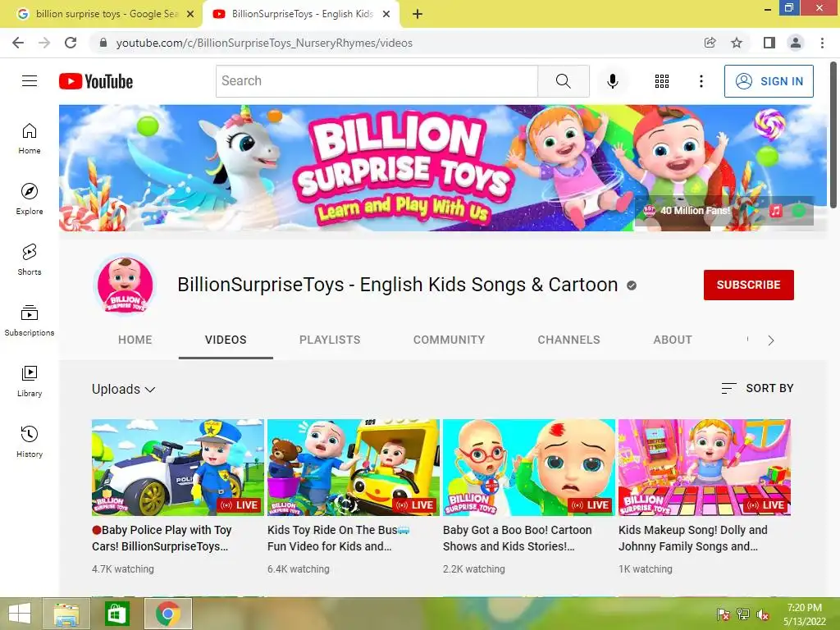Switch to the Home channel tab
This screenshot has height=630, width=840.
point(135,340)
